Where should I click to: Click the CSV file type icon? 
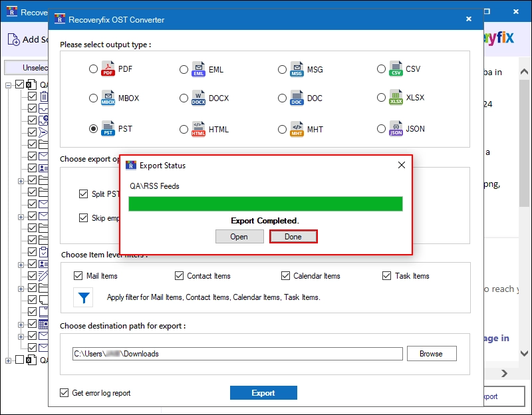(396, 69)
